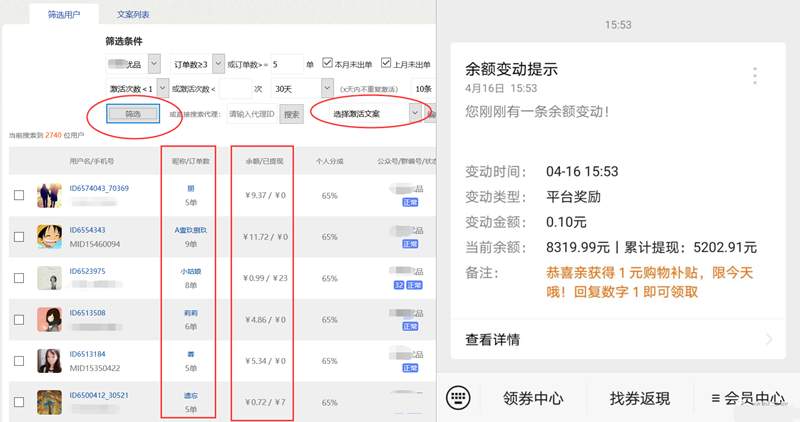Select the checkbox for row ID6513508
The width and height of the screenshot is (800, 422).
[19, 319]
